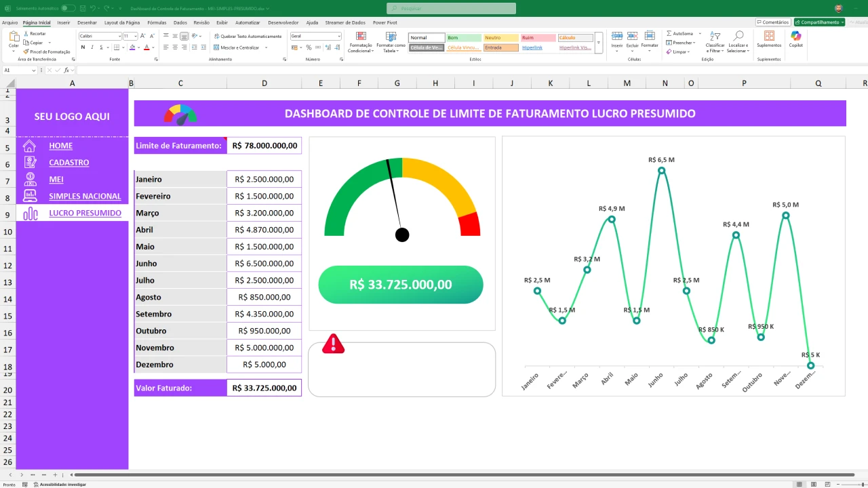Select the Pincel de Formatação tool
The height and width of the screenshot is (488, 868).
46,52
